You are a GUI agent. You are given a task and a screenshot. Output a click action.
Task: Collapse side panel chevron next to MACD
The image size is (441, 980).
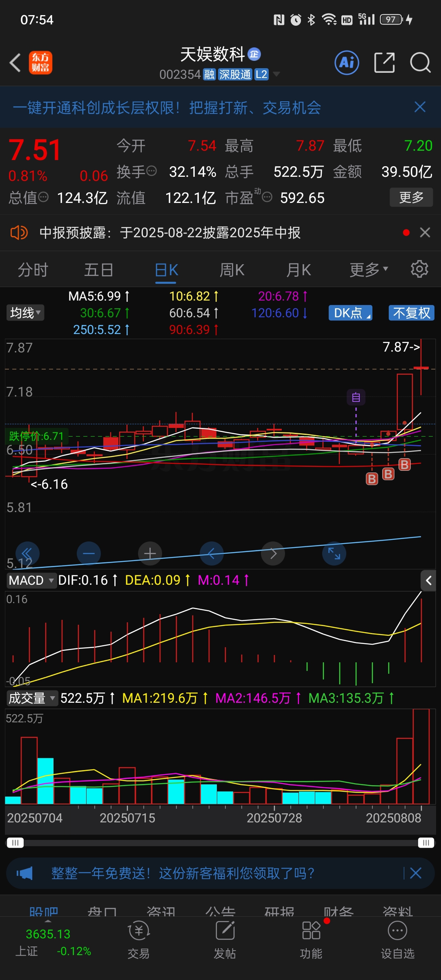click(x=428, y=580)
